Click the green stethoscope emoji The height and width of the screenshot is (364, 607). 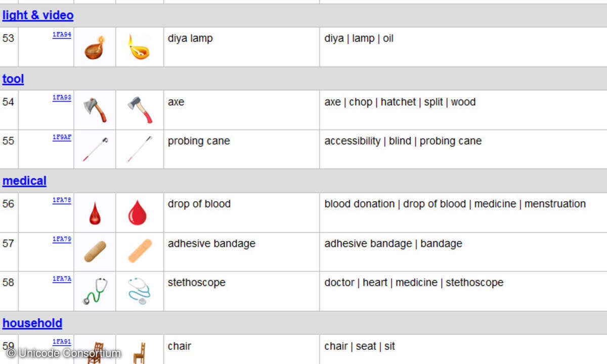95,291
